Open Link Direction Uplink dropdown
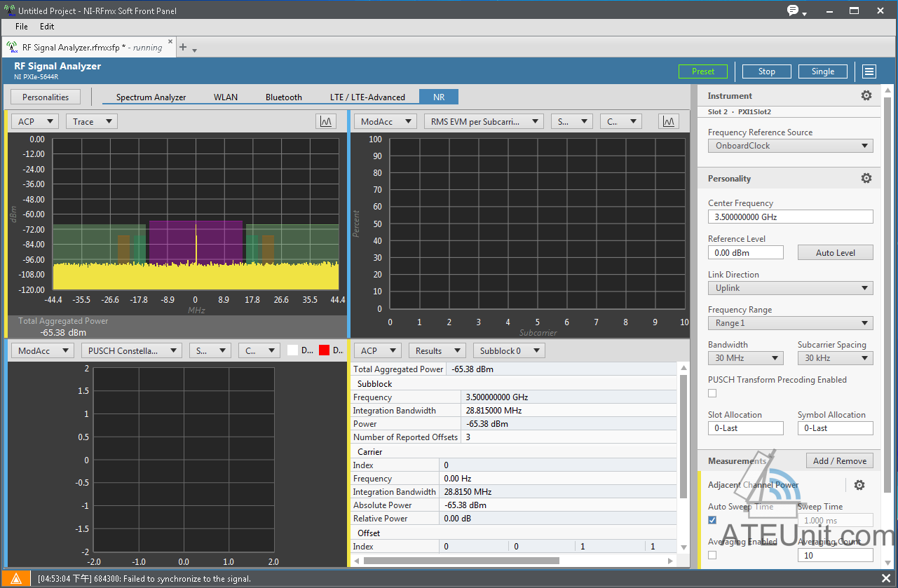This screenshot has width=898, height=588. pos(791,288)
